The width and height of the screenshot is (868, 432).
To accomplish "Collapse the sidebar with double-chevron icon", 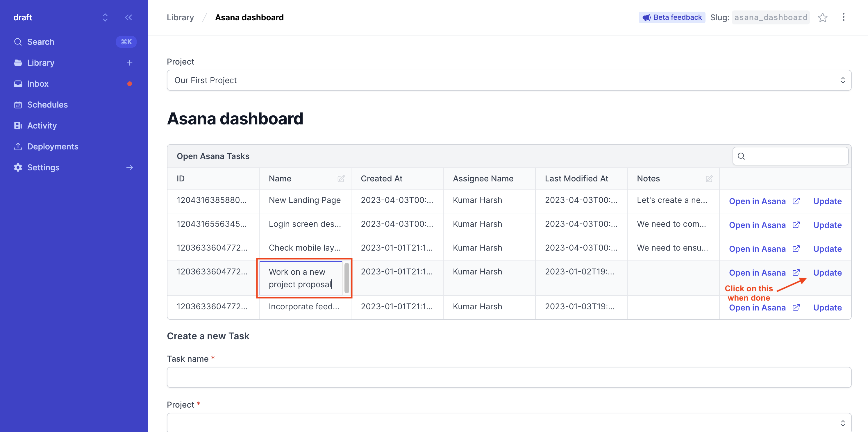I will coord(128,17).
